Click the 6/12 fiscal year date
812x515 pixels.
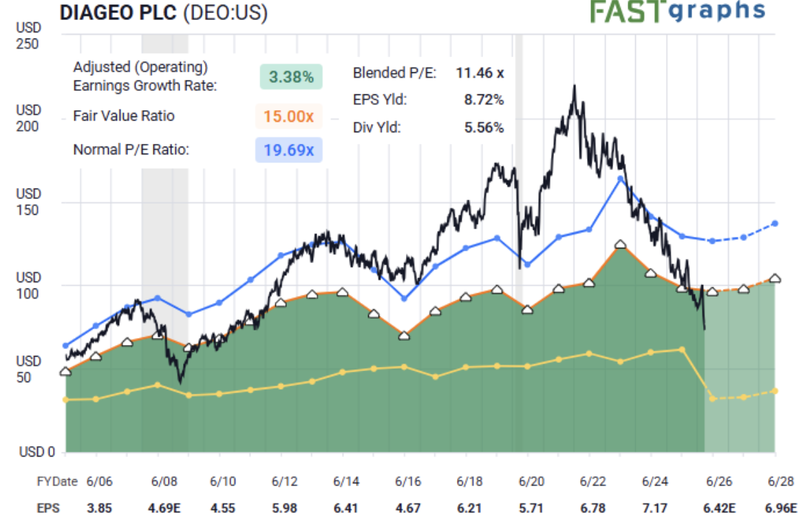(285, 482)
